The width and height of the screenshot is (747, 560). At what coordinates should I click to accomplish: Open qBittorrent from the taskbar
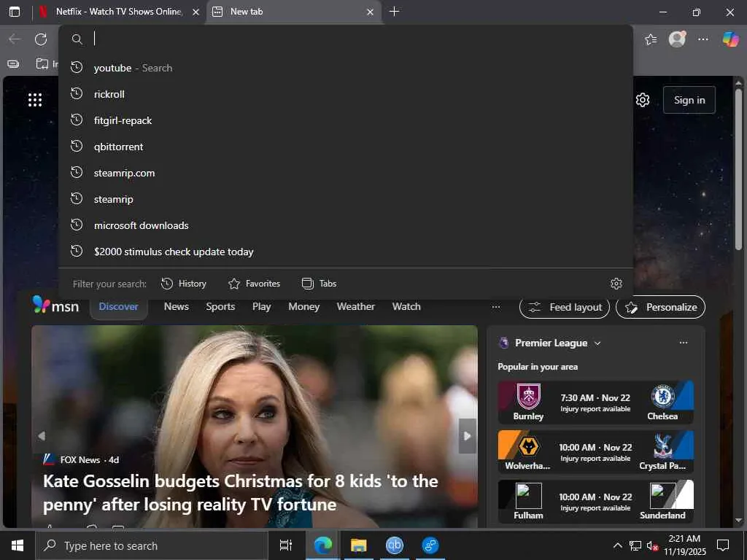[x=395, y=545]
